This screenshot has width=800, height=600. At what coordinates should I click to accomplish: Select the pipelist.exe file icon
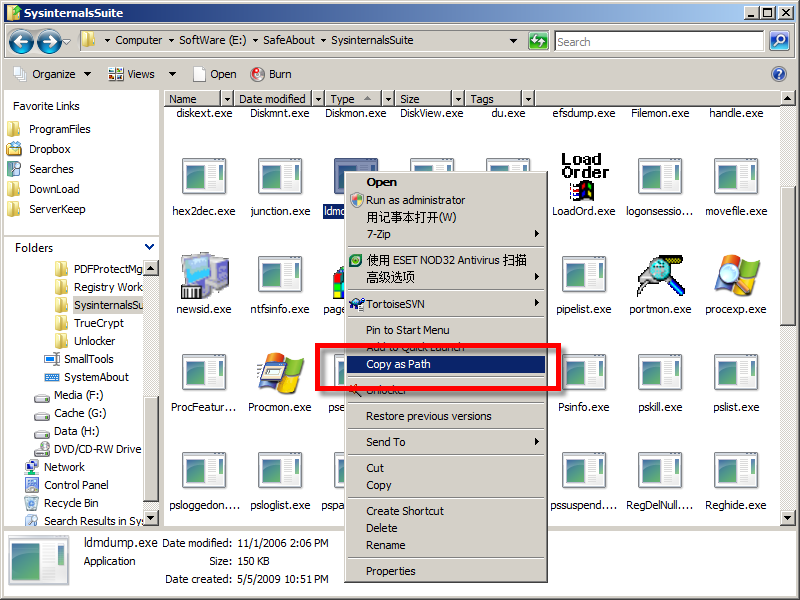pyautogui.click(x=584, y=274)
